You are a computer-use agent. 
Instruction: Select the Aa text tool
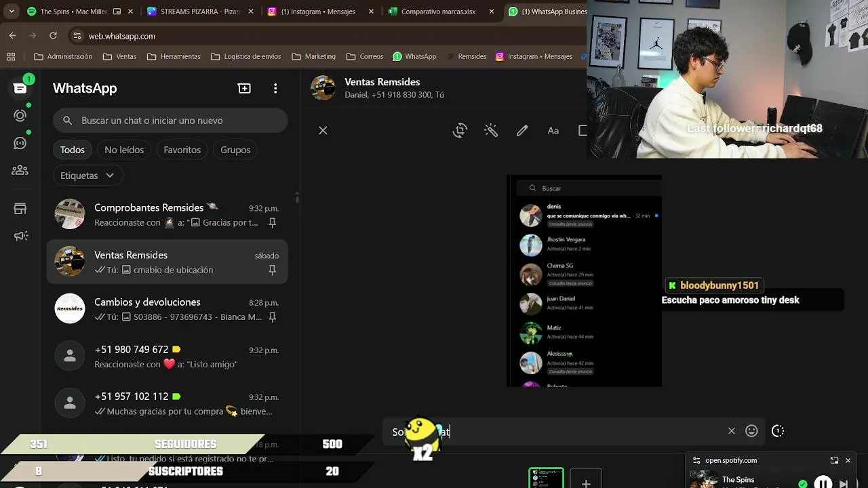coord(553,131)
